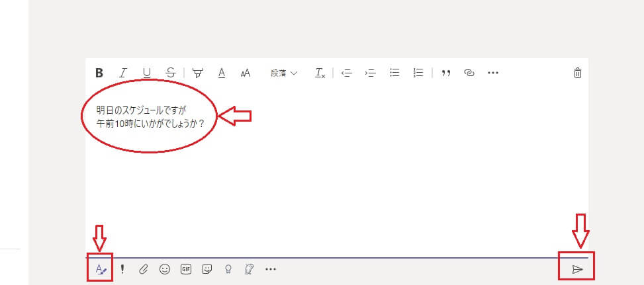Open the emoji picker

(x=165, y=269)
